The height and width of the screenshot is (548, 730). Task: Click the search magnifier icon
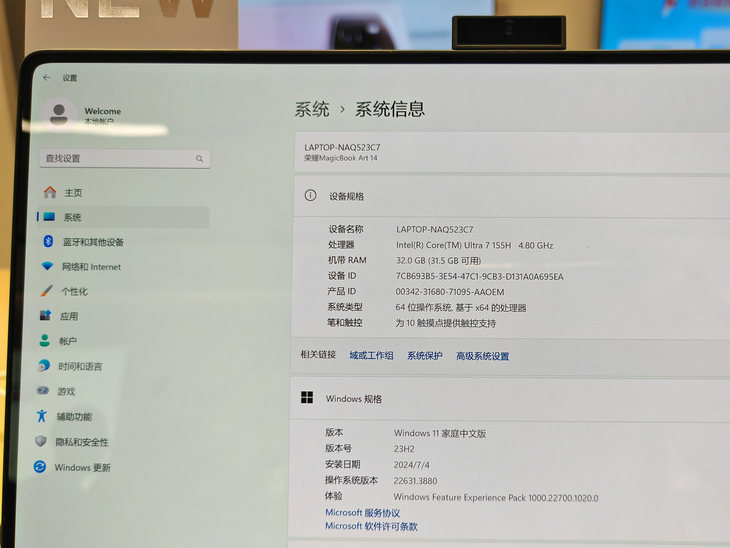[199, 159]
